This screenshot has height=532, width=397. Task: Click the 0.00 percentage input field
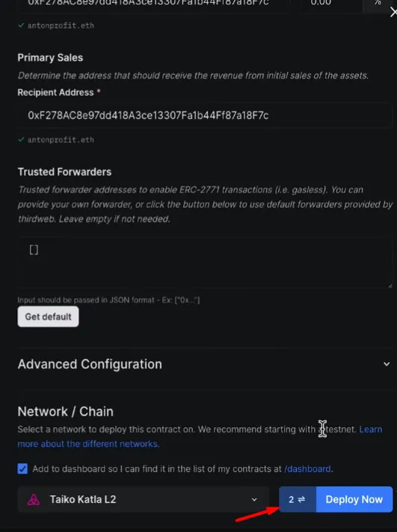tap(331, 4)
